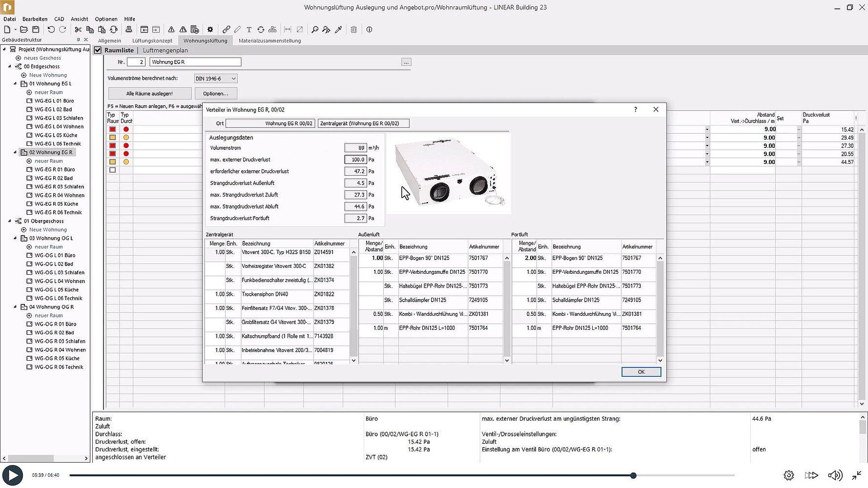This screenshot has width=868, height=488.
Task: Click the Undo arrow icon
Action: tap(51, 30)
